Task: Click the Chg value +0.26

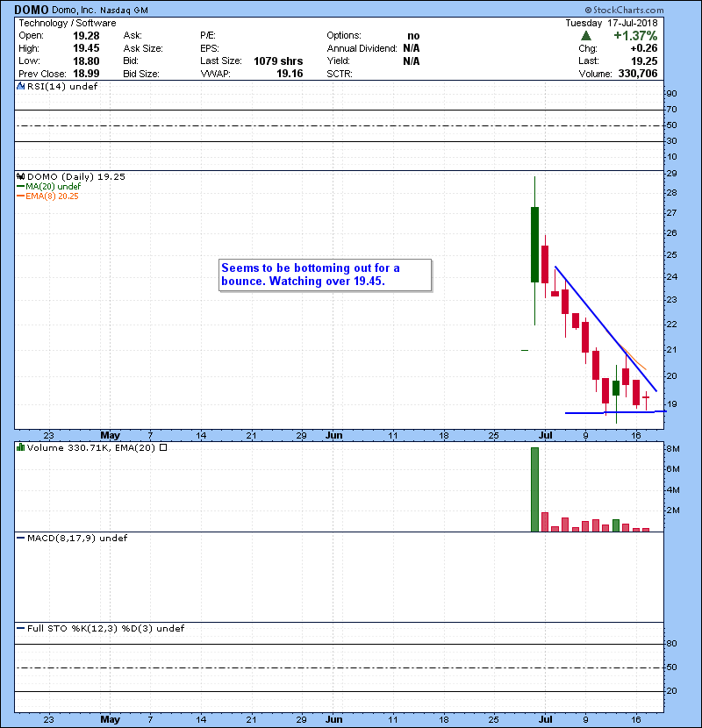Action: click(644, 48)
